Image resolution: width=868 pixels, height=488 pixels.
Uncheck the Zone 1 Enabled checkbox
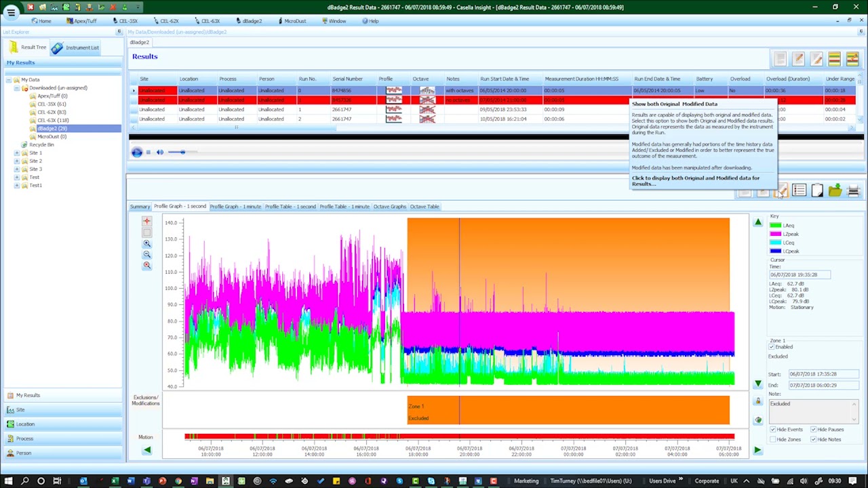[x=772, y=347]
